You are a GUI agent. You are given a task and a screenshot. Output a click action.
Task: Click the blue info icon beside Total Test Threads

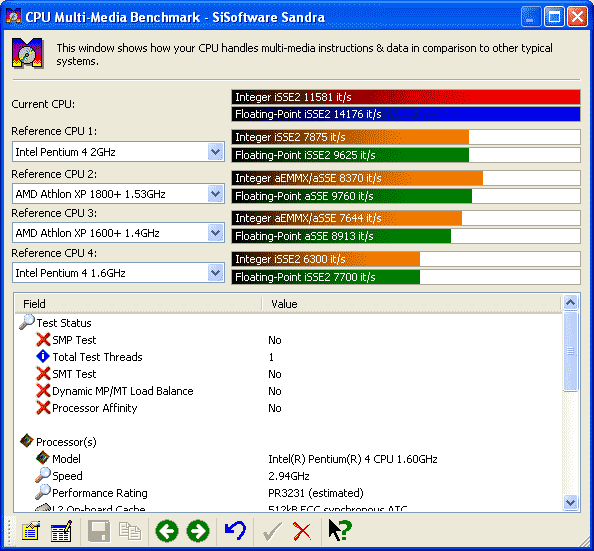click(x=43, y=357)
